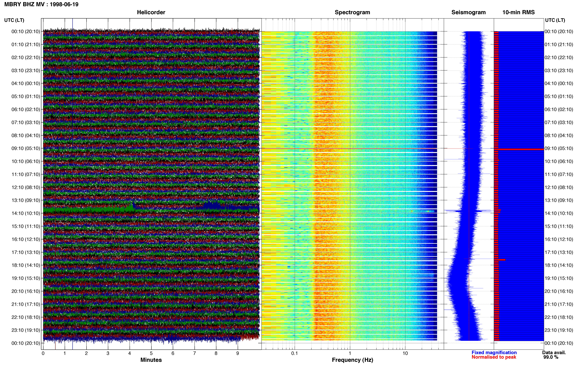The width and height of the screenshot is (588, 368).
Task: Click 'UTC (LT)' label beside the helicorder
Action: [x=14, y=20]
